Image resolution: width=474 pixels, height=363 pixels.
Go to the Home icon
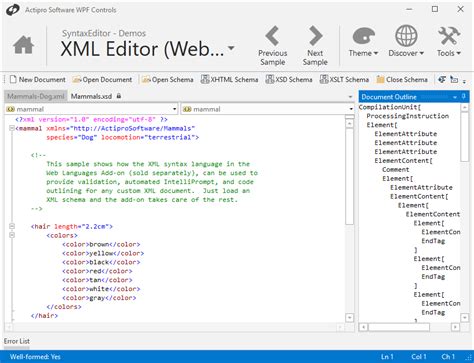tap(23, 45)
